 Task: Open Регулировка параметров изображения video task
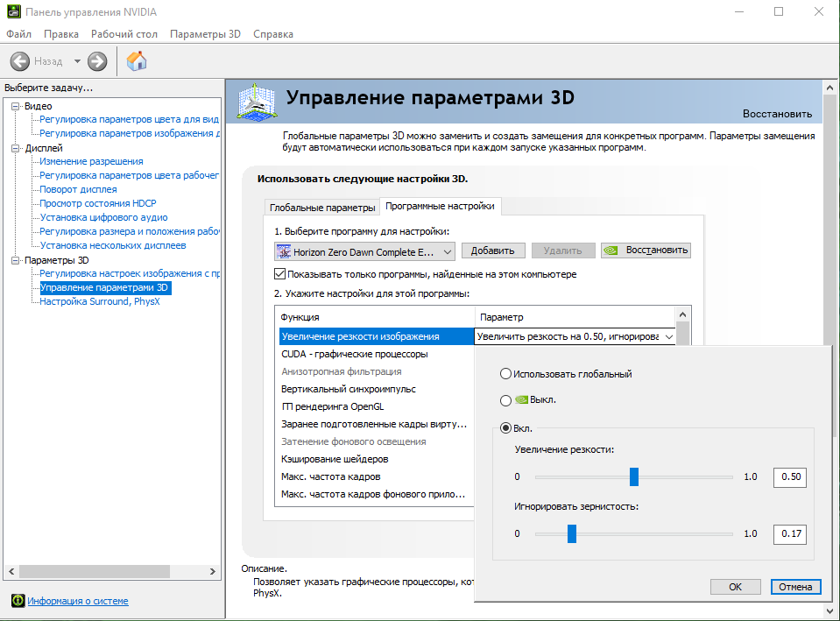[129, 133]
